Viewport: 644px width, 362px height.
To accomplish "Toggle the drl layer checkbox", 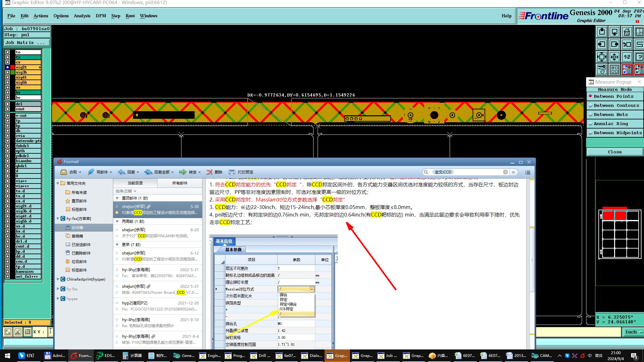I will [x=8, y=104].
